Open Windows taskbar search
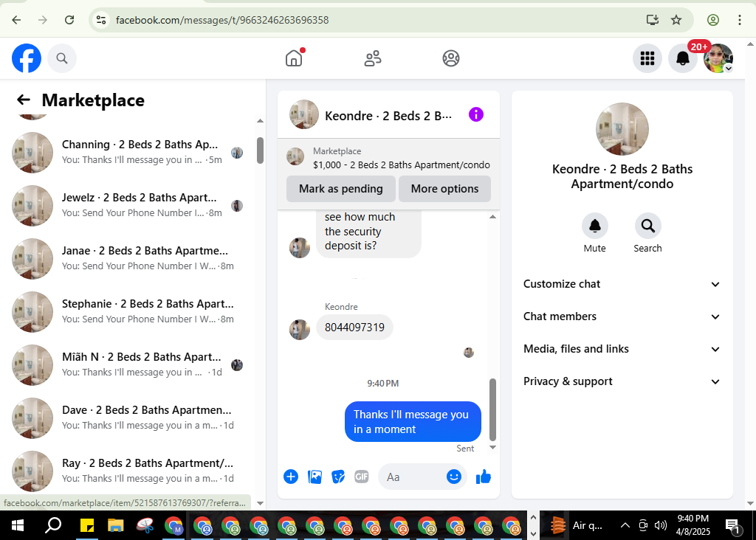 click(x=52, y=525)
